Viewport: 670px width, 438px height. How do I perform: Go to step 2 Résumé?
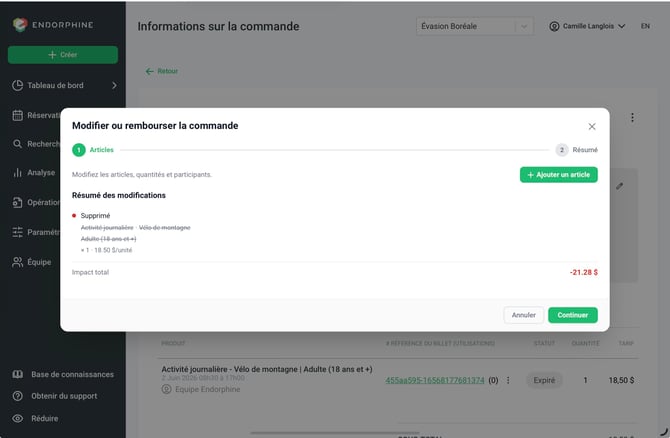576,150
